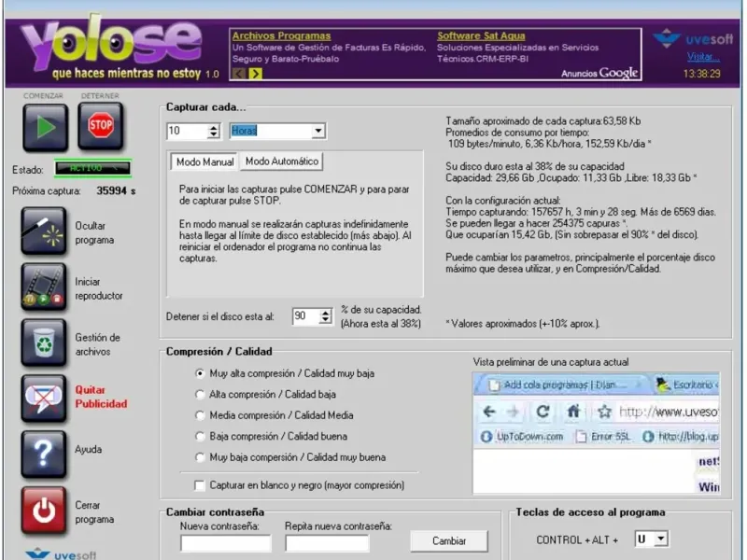Click the Cerrar programa label

[94, 511]
